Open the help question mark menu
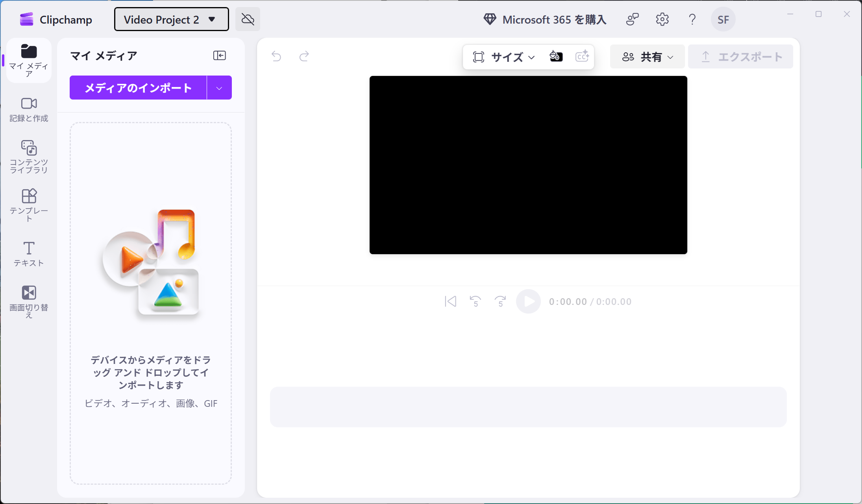 click(692, 19)
